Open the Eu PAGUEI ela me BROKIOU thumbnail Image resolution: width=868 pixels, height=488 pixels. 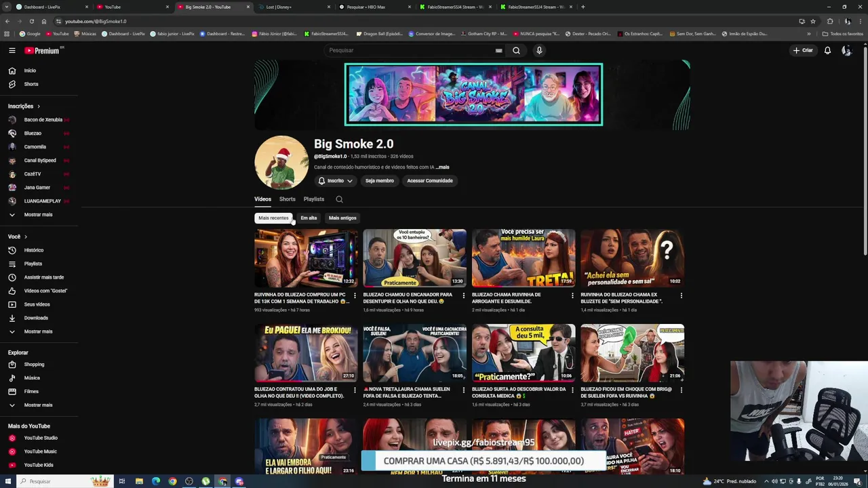(306, 352)
